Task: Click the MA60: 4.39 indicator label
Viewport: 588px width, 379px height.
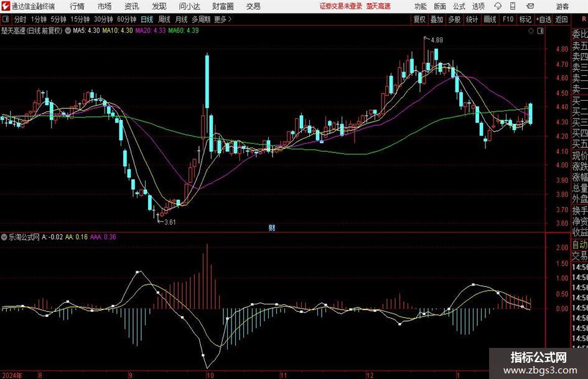Action: coord(184,30)
